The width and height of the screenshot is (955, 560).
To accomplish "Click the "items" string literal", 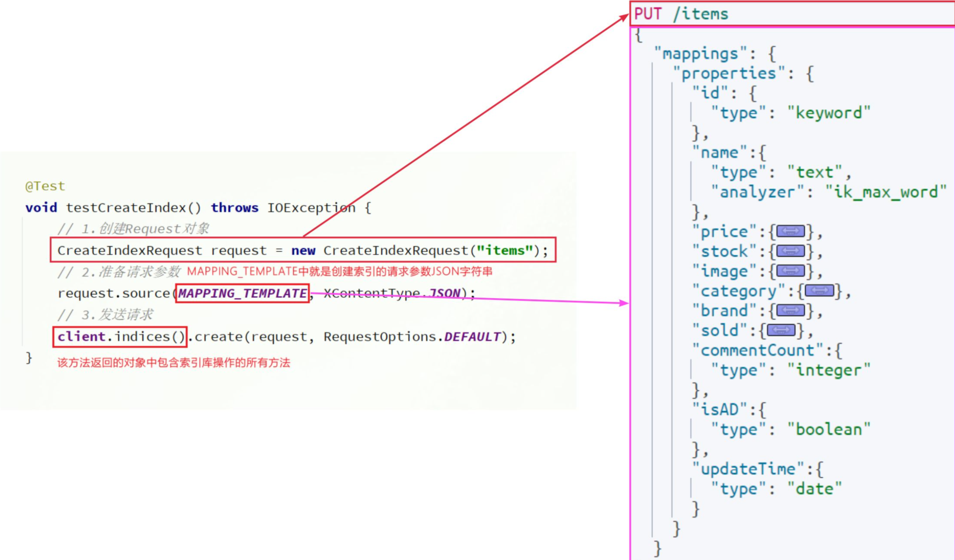I will pos(504,250).
